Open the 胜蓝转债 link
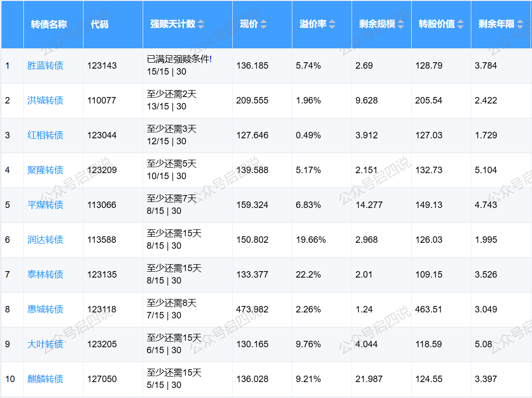Viewport: 532px width, 398px height. coord(45,66)
